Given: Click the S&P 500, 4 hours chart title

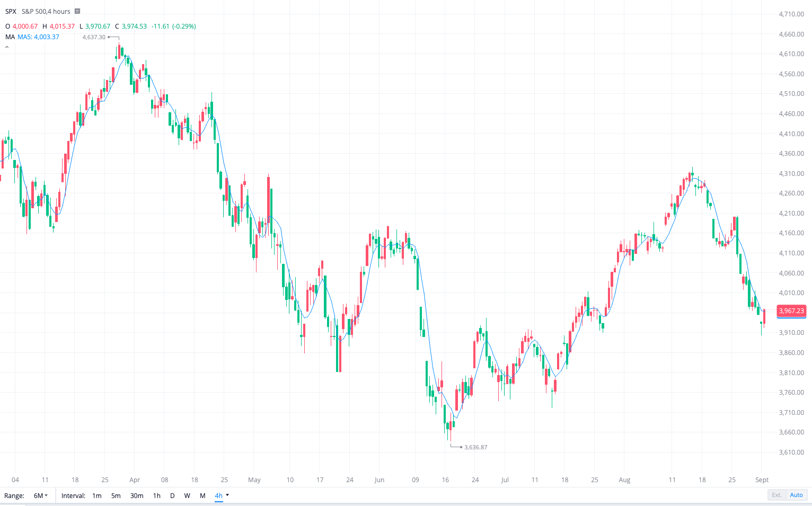Looking at the screenshot, I should coord(44,11).
